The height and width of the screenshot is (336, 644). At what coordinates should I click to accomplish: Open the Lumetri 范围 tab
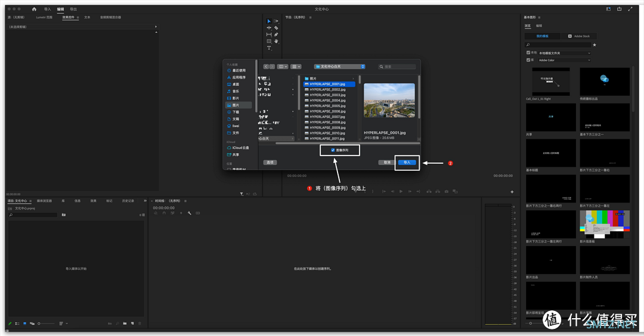[x=44, y=17]
